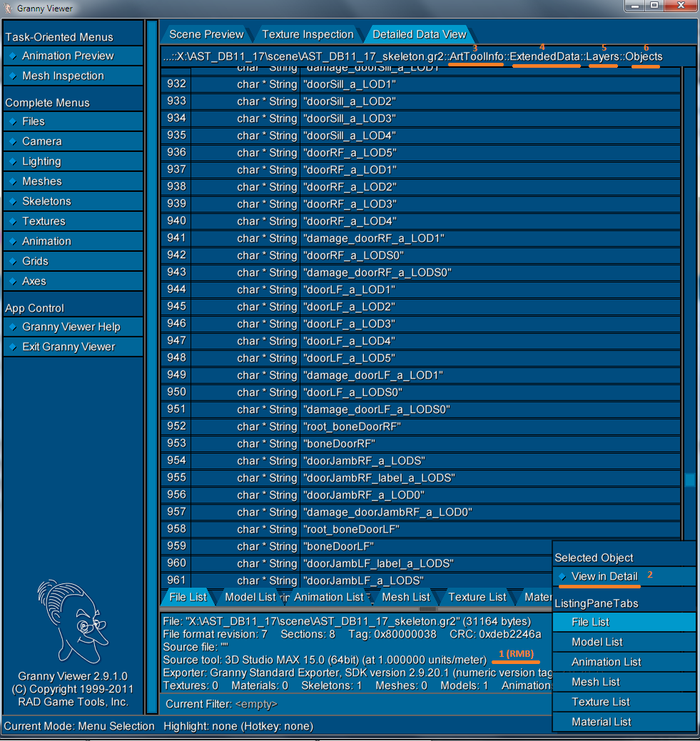
Task: Choose Material List from the context menu
Action: click(x=601, y=722)
